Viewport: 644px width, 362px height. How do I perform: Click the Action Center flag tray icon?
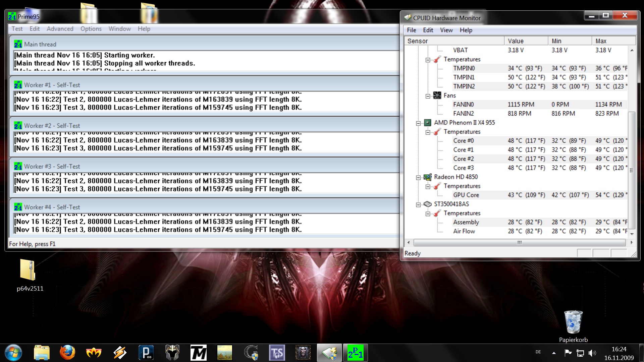coord(568,353)
